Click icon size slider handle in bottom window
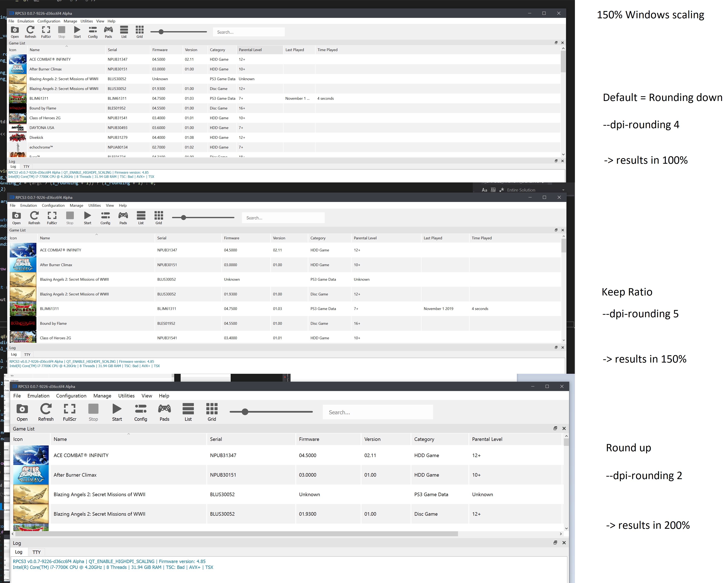Image resolution: width=728 pixels, height=583 pixels. pyautogui.click(x=245, y=412)
